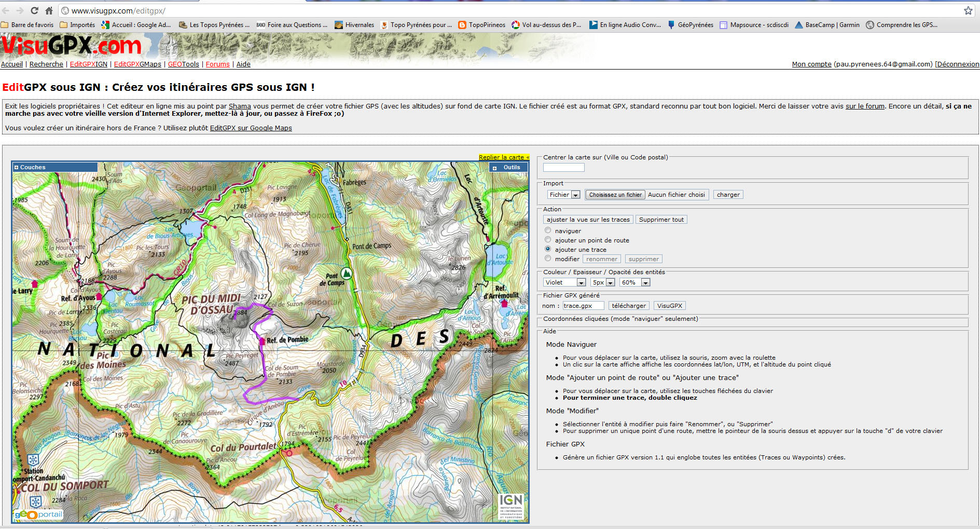This screenshot has width=980, height=529.
Task: Open Topo Pyrénées pour bookmark
Action: pyautogui.click(x=416, y=25)
